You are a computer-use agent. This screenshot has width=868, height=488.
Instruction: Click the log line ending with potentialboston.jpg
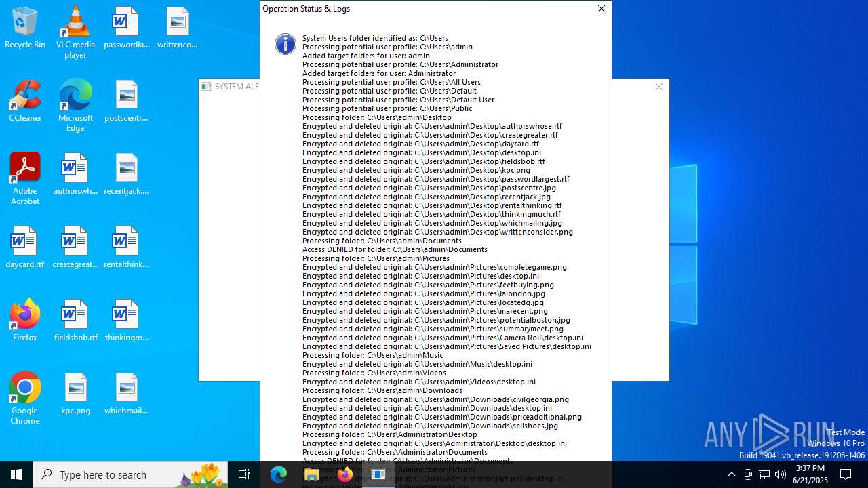point(436,320)
